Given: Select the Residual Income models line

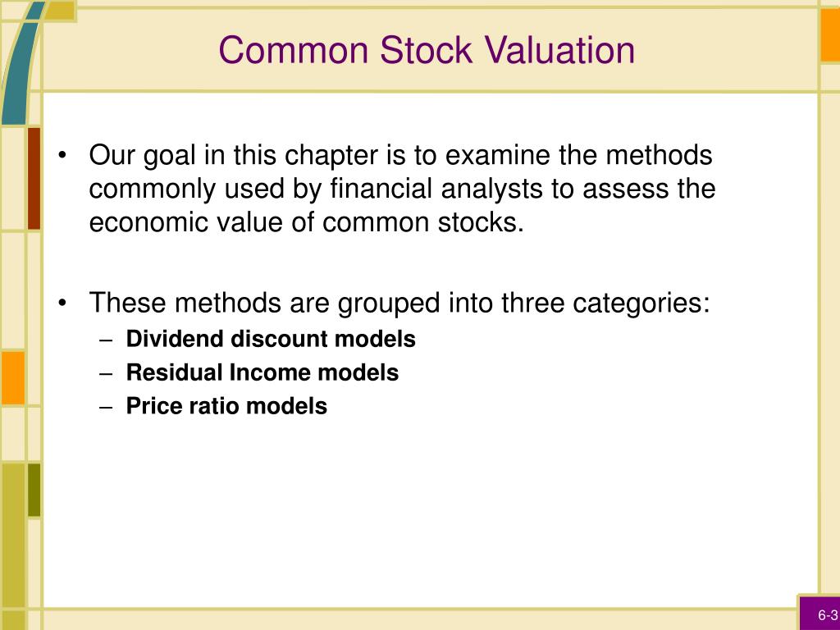Looking at the screenshot, I should tap(262, 372).
